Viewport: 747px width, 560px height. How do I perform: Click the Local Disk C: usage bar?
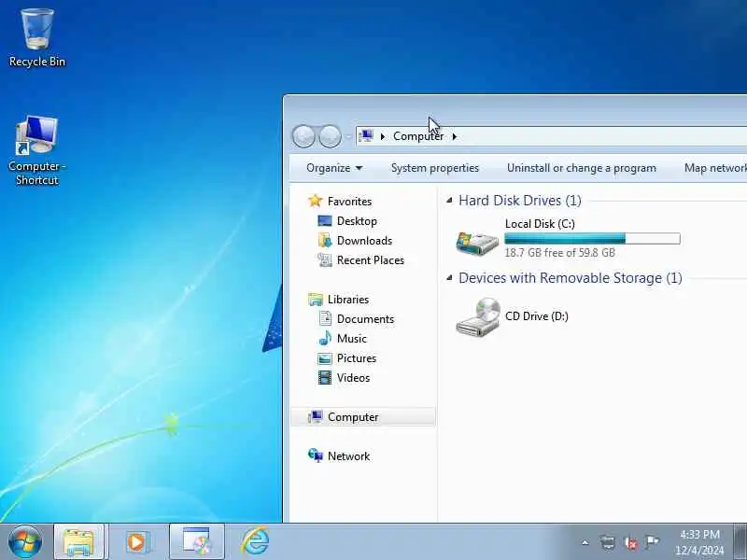(592, 239)
